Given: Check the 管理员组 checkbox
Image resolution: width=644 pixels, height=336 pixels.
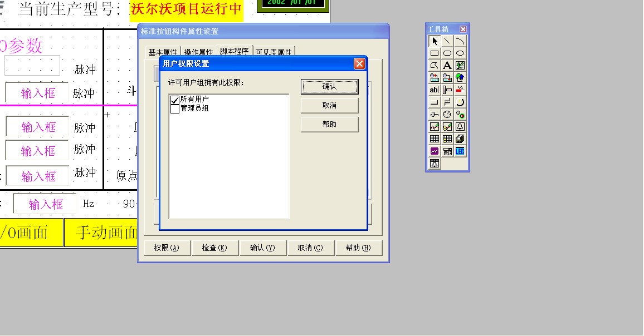Looking at the screenshot, I should point(175,108).
